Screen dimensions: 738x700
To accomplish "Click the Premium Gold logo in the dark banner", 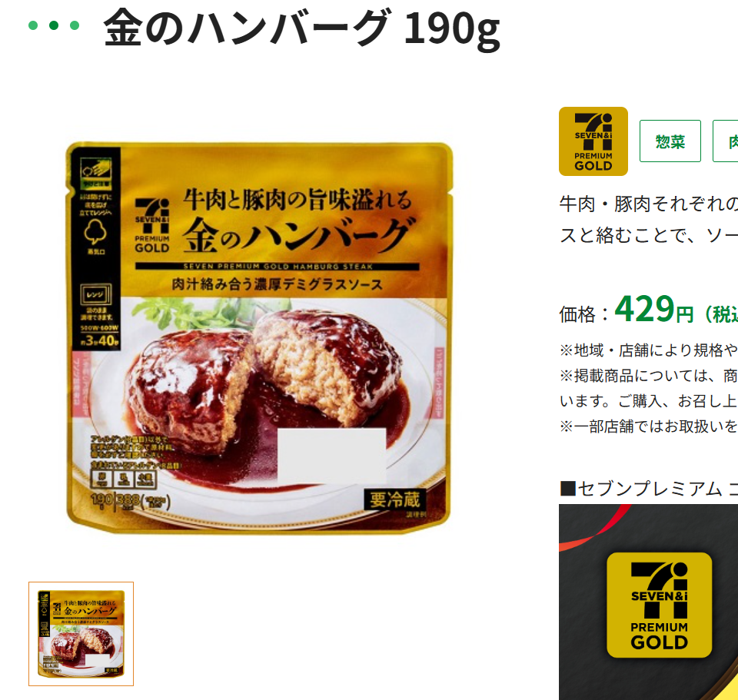I will pos(659,605).
